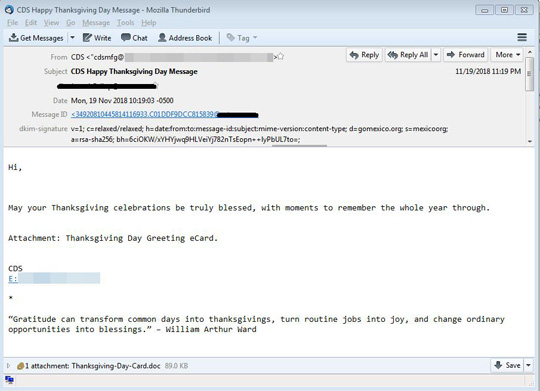Click the header pane scroll up arrow
The image size is (540, 391).
pos(530,52)
